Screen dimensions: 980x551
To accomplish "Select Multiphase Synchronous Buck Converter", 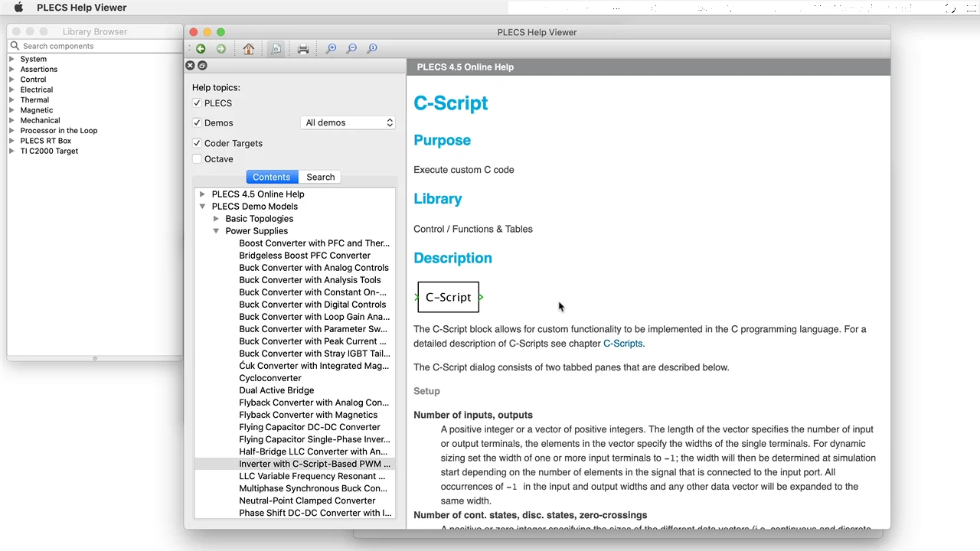I will [x=313, y=488].
